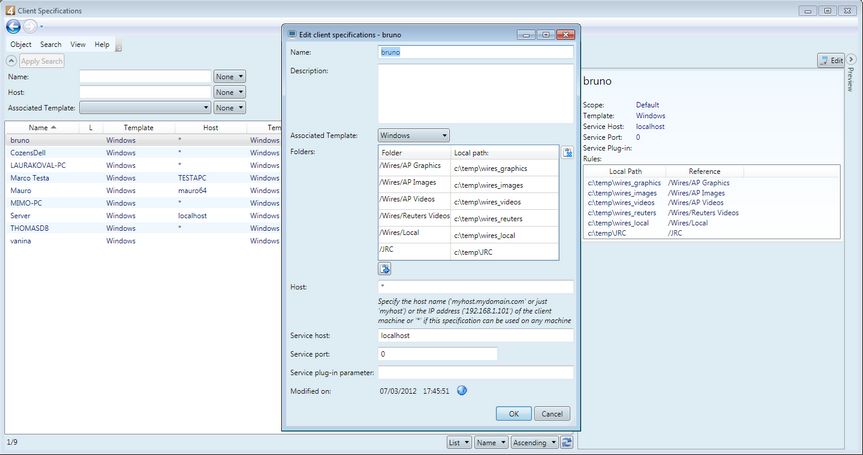
Task: Click the Edit button in the preview pane
Action: [x=831, y=61]
